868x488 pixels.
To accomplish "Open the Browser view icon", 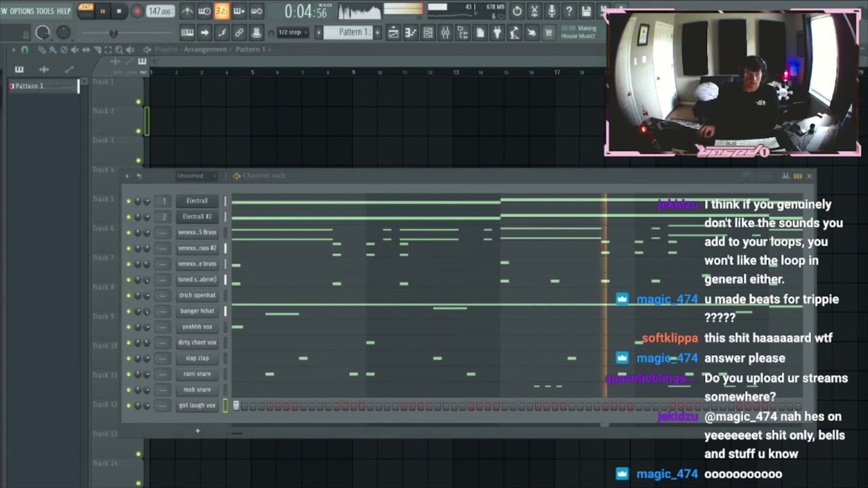I will (462, 33).
